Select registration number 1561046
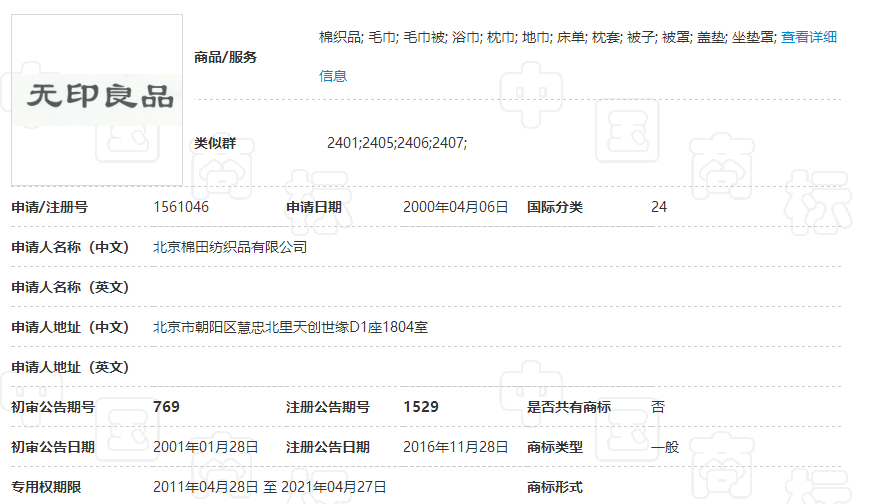The image size is (871, 504). pos(181,207)
